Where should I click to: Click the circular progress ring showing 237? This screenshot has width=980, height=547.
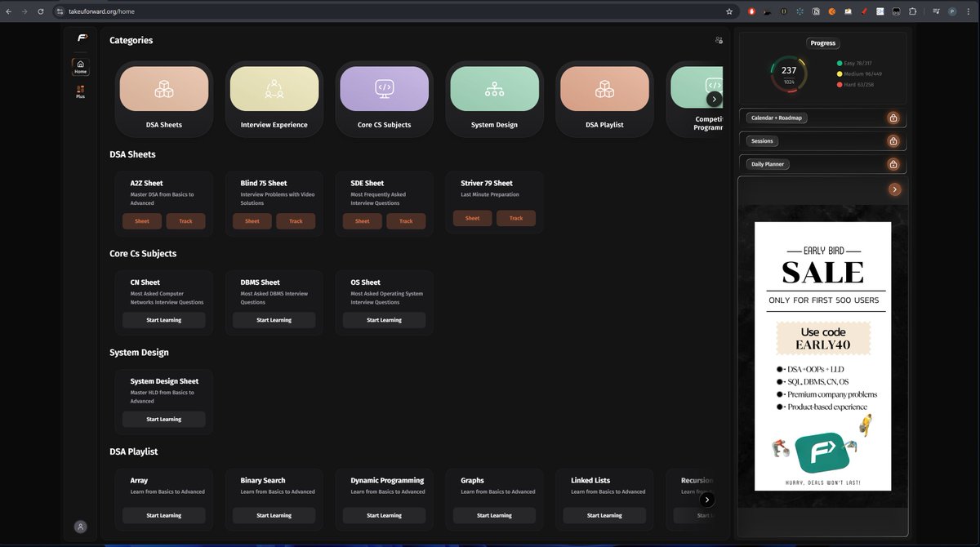[789, 75]
